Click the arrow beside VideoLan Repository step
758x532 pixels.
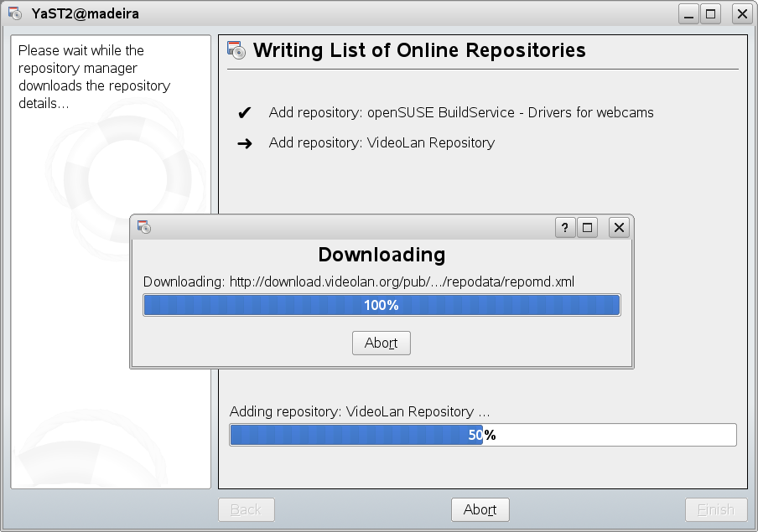pos(245,143)
